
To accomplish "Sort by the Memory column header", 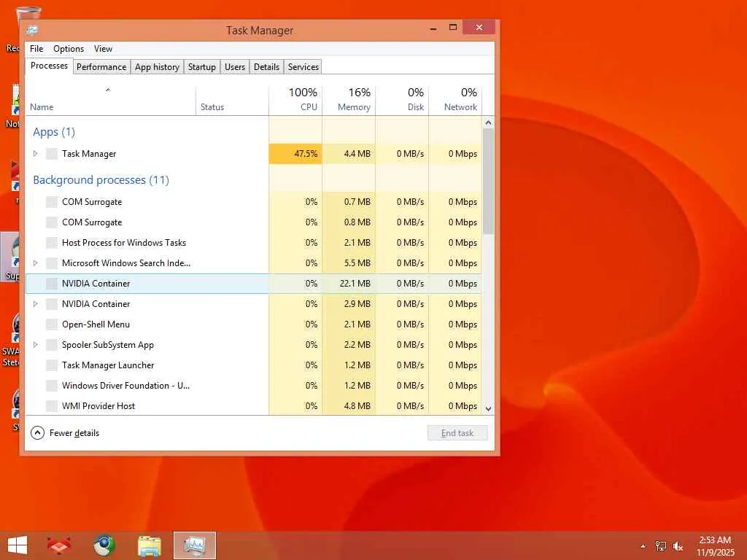I will pos(349,100).
